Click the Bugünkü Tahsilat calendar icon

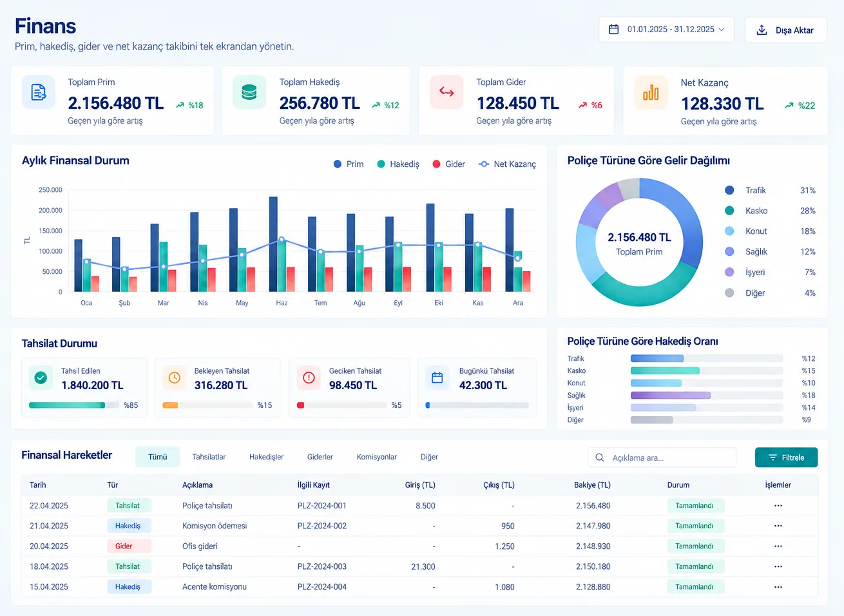(x=437, y=378)
